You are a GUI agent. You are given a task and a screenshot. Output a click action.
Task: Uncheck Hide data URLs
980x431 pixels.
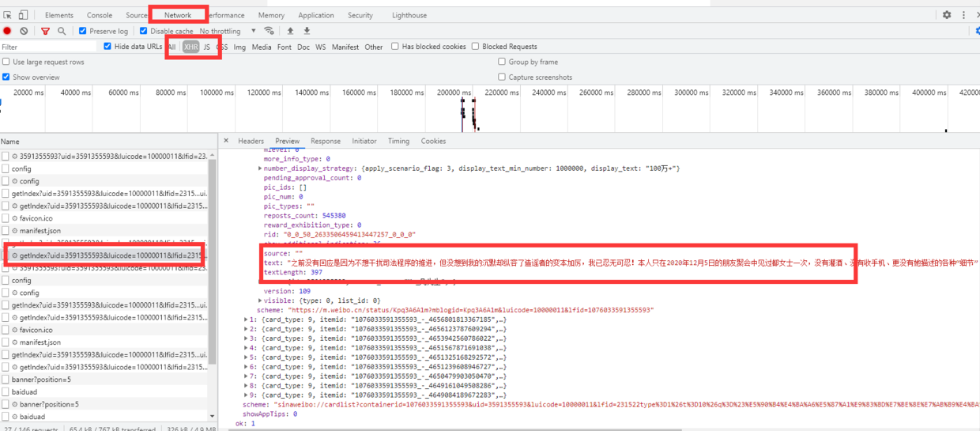coord(107,47)
